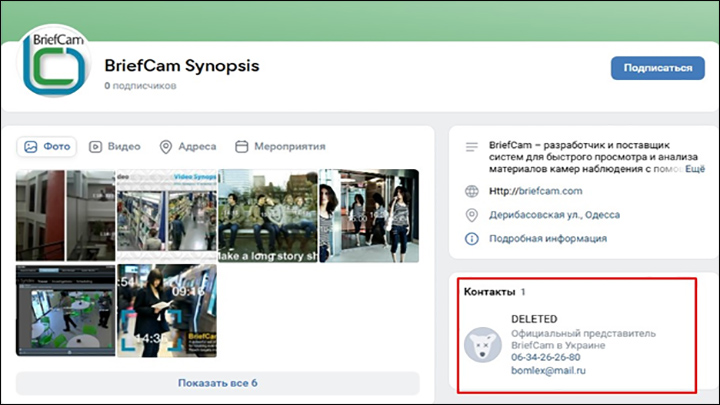This screenshot has width=720, height=405.
Task: Click the Subscribe (Подписаться) button
Action: 657,68
